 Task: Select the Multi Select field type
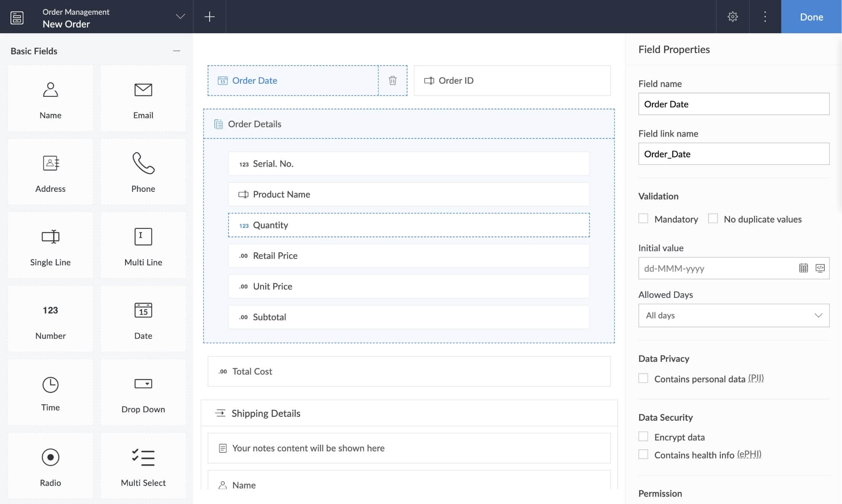[143, 466]
